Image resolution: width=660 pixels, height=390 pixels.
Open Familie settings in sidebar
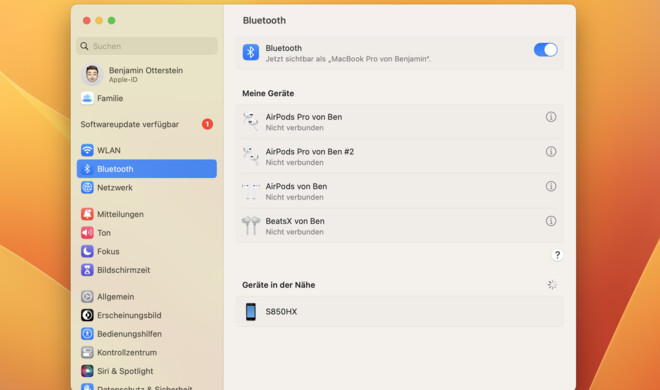[147, 98]
